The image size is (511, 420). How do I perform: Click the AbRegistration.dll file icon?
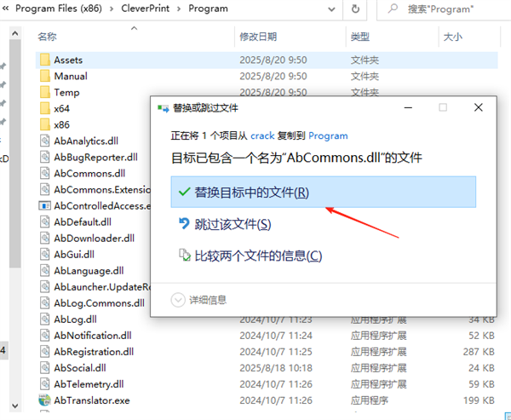click(x=44, y=352)
